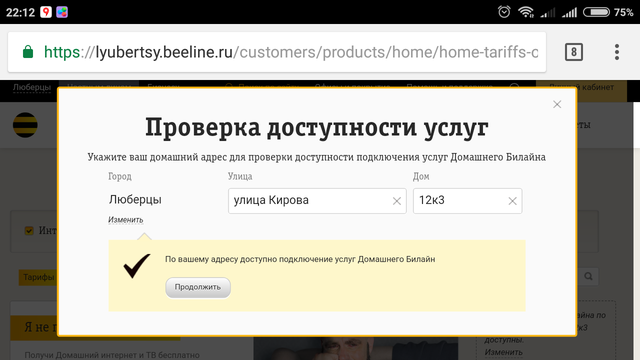Tap the colorful app notification icon

coord(62,12)
